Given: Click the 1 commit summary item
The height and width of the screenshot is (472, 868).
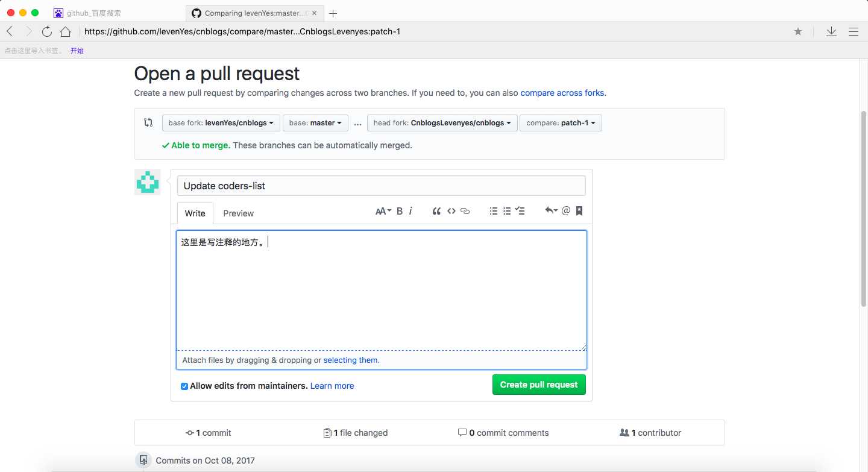Looking at the screenshot, I should [x=209, y=433].
